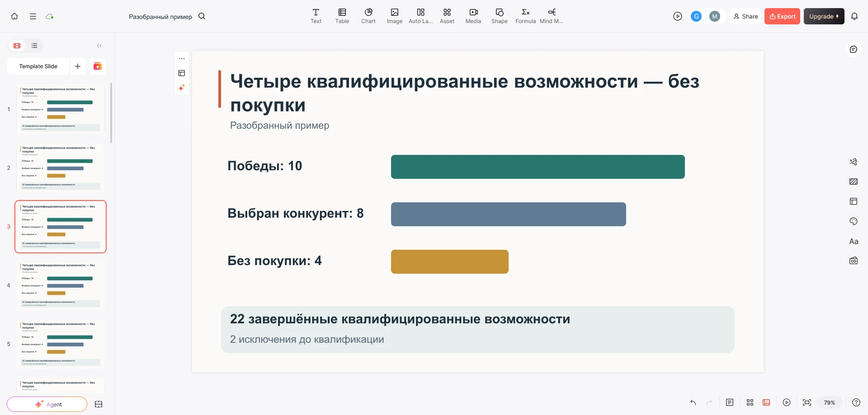868x415 pixels.
Task: Open the font settings Aa icon
Action: coord(854,241)
